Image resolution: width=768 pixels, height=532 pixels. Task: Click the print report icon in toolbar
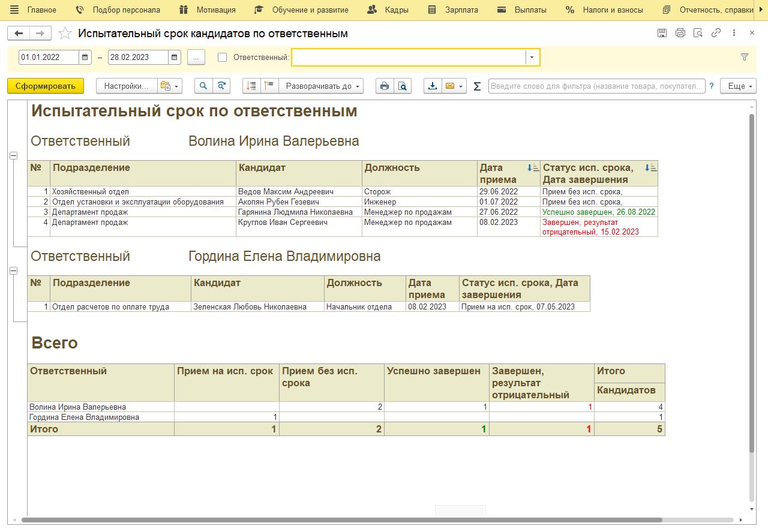[385, 86]
